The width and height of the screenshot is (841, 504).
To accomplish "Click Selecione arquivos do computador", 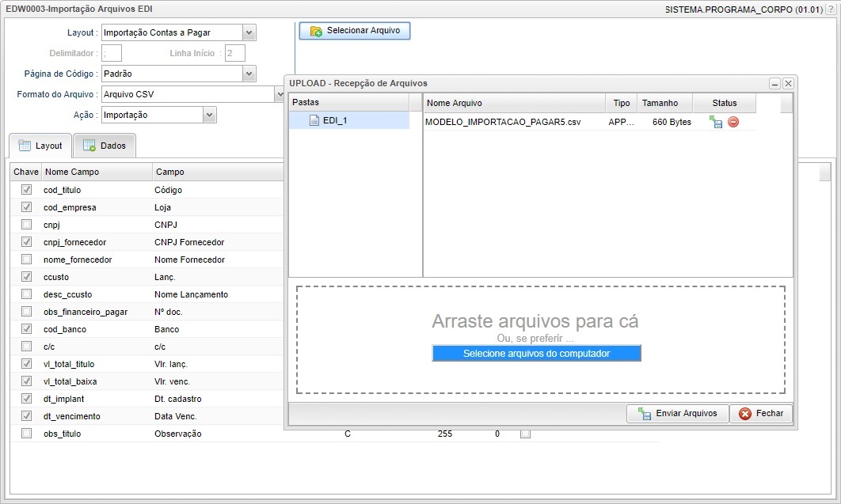I will [x=536, y=353].
